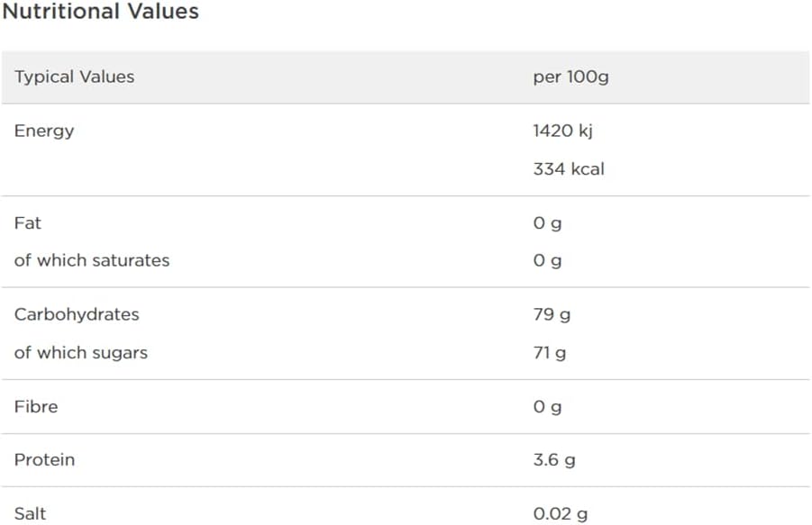Viewport: 812px width, 525px height.
Task: Click the Protein row label
Action: point(44,459)
